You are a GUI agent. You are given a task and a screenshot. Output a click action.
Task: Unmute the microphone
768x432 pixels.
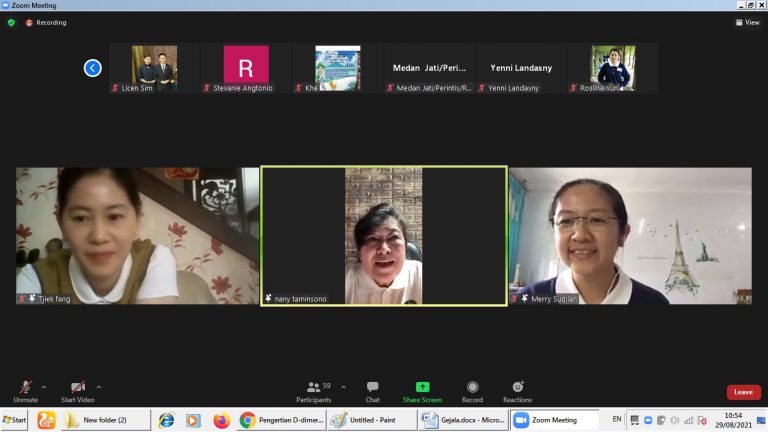[x=25, y=390]
